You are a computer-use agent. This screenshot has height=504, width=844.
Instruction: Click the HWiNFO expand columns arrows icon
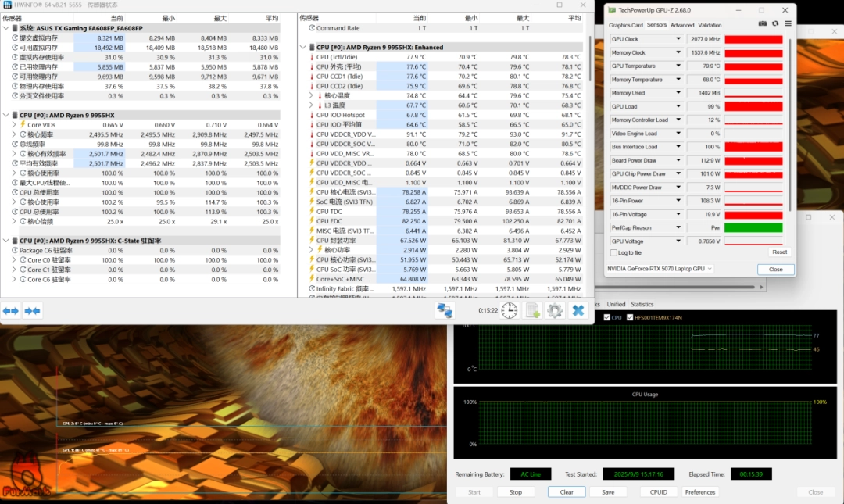click(x=11, y=311)
